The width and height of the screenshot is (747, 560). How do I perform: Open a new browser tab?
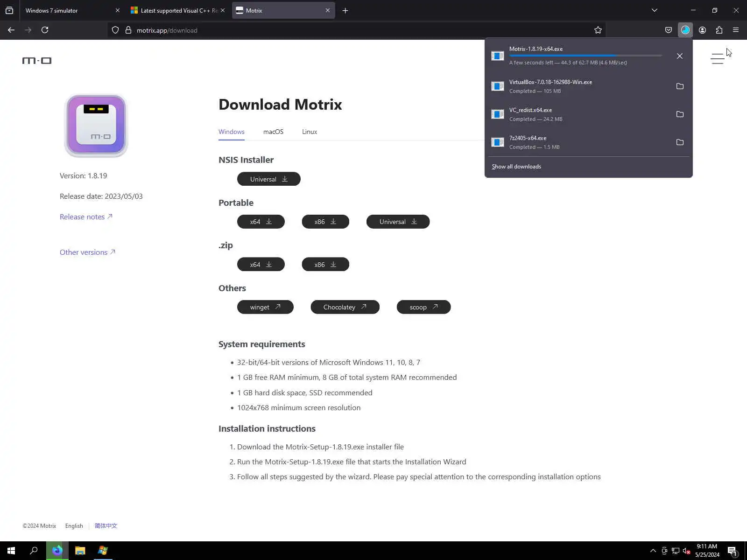click(x=345, y=10)
